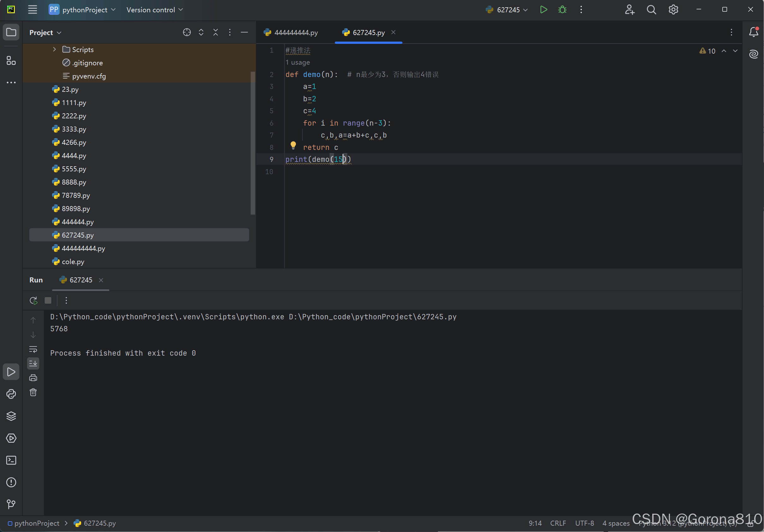This screenshot has height=532, width=764.
Task: Click the green Run button in top toolbar
Action: click(543, 10)
